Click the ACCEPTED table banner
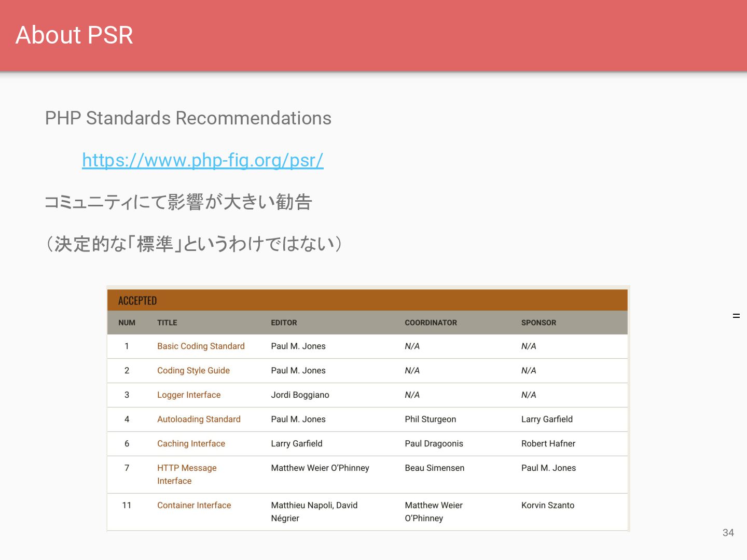747x560 pixels. click(367, 300)
